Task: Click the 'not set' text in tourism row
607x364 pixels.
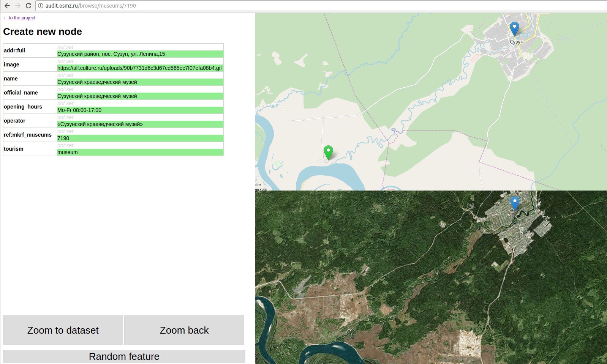Action: coord(65,145)
